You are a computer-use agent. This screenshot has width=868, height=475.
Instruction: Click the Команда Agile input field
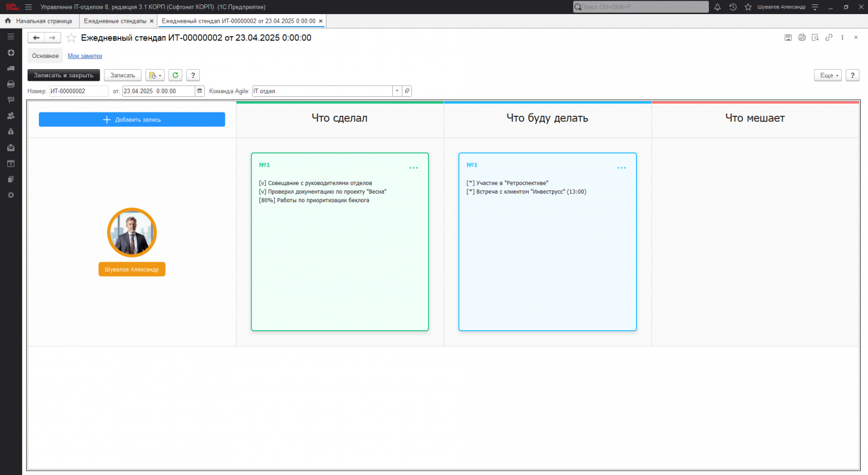click(x=323, y=91)
